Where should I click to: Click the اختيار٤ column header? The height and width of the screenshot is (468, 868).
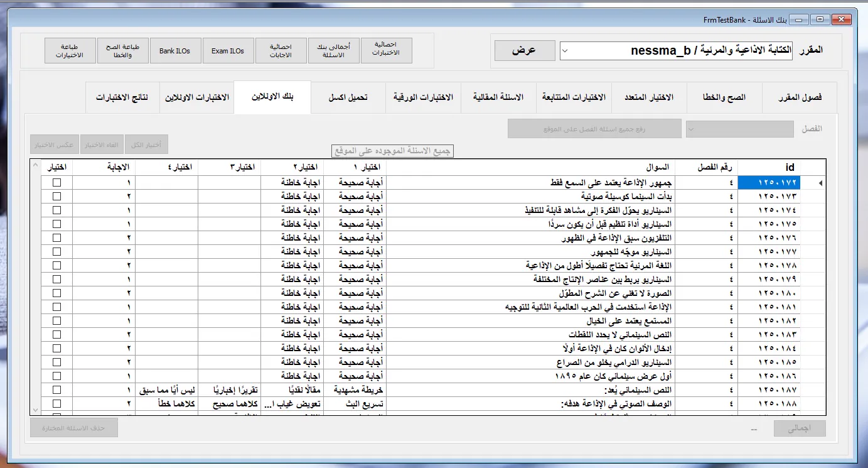(x=166, y=167)
